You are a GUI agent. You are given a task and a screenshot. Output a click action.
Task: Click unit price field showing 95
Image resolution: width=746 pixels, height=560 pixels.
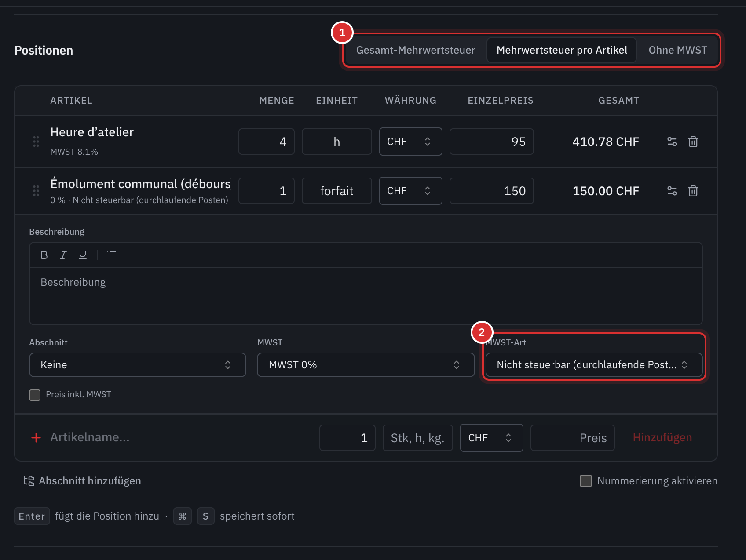[x=491, y=142]
